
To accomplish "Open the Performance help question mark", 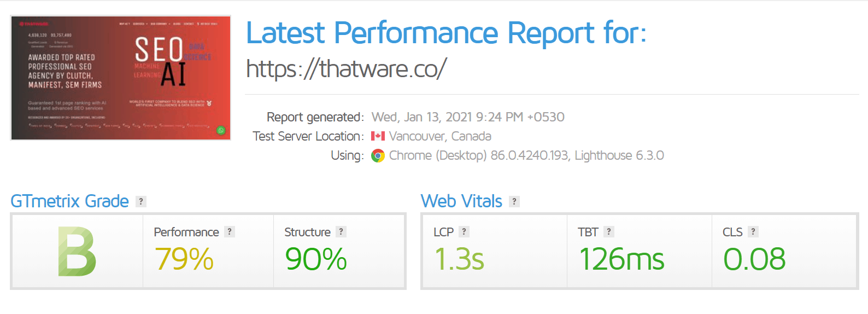I will [x=230, y=232].
